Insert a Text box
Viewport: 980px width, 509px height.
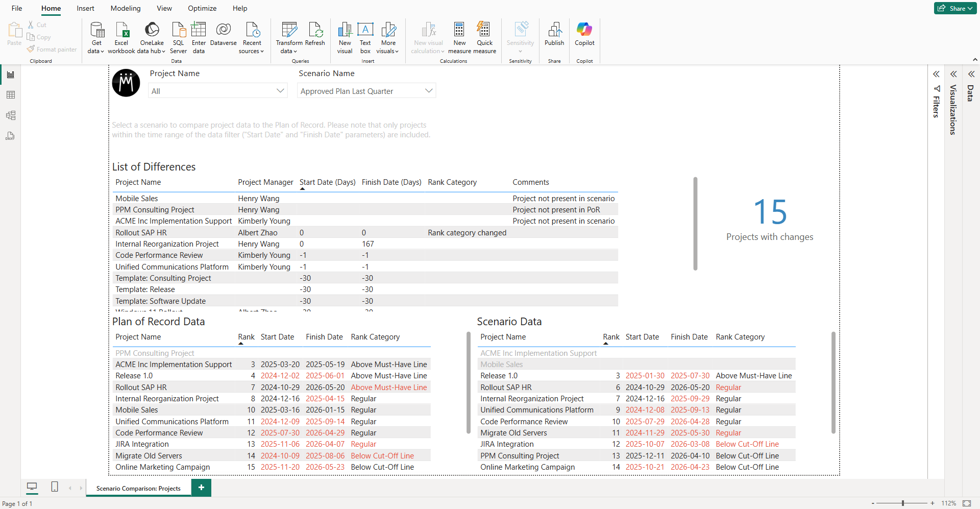click(x=365, y=38)
